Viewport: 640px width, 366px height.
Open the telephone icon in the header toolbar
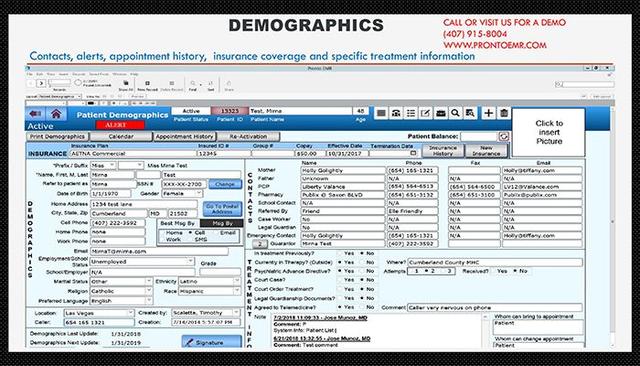click(x=396, y=113)
